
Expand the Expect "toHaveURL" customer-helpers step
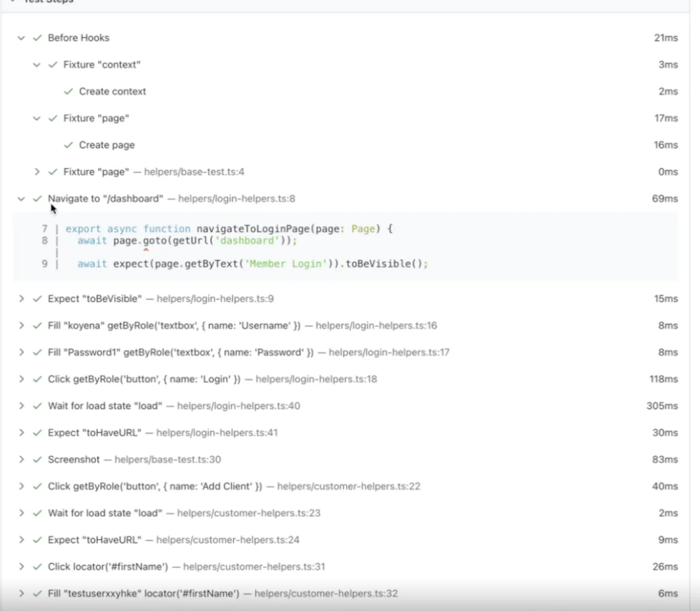pos(22,540)
